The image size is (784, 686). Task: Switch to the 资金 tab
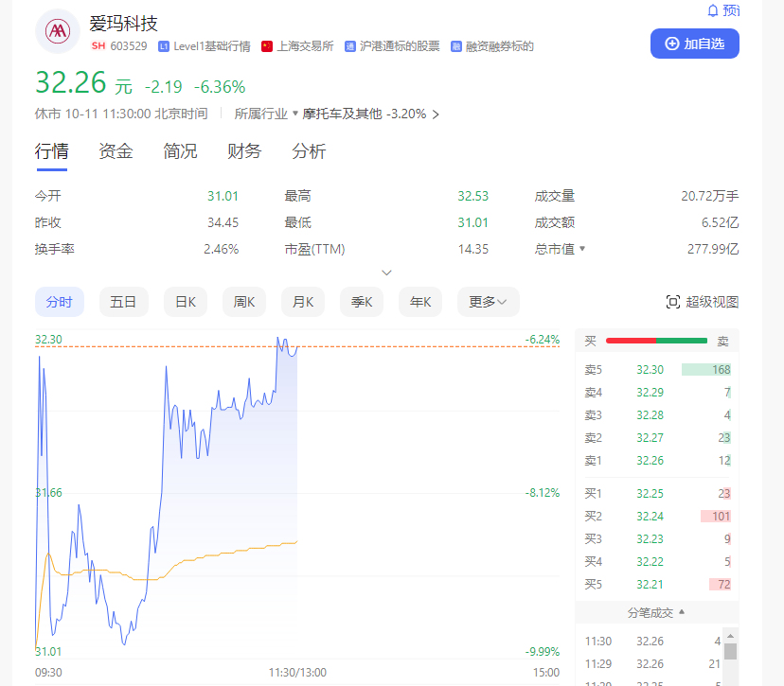click(x=116, y=151)
